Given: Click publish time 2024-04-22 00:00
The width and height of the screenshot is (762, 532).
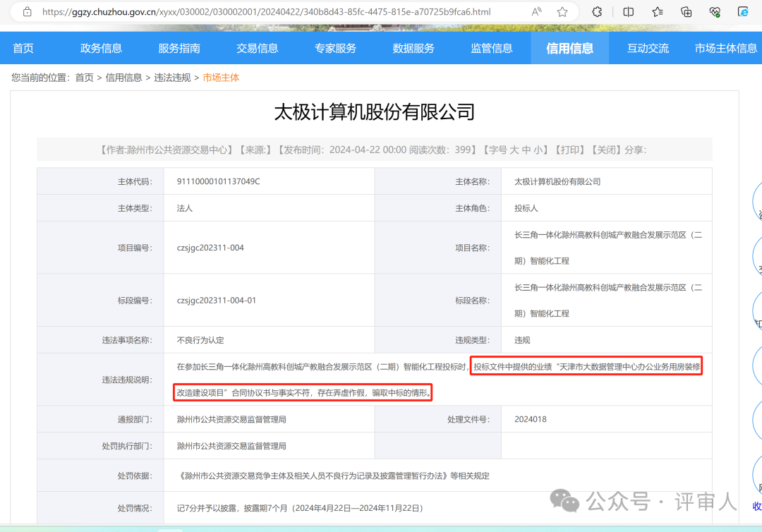Looking at the screenshot, I should 368,150.
